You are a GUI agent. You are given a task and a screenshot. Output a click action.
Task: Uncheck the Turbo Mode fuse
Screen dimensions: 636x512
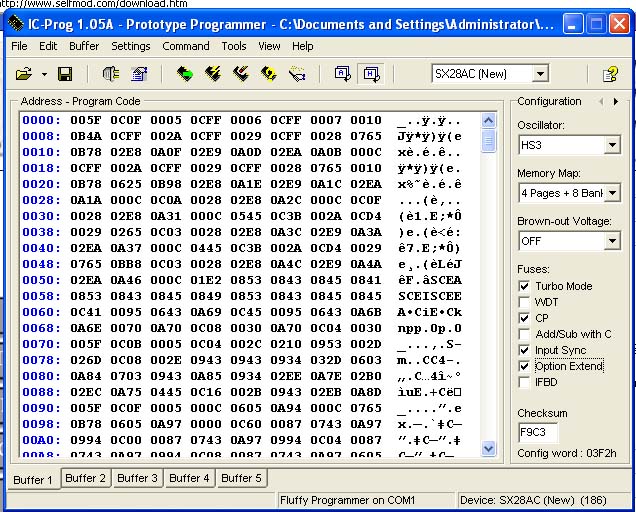click(x=524, y=286)
